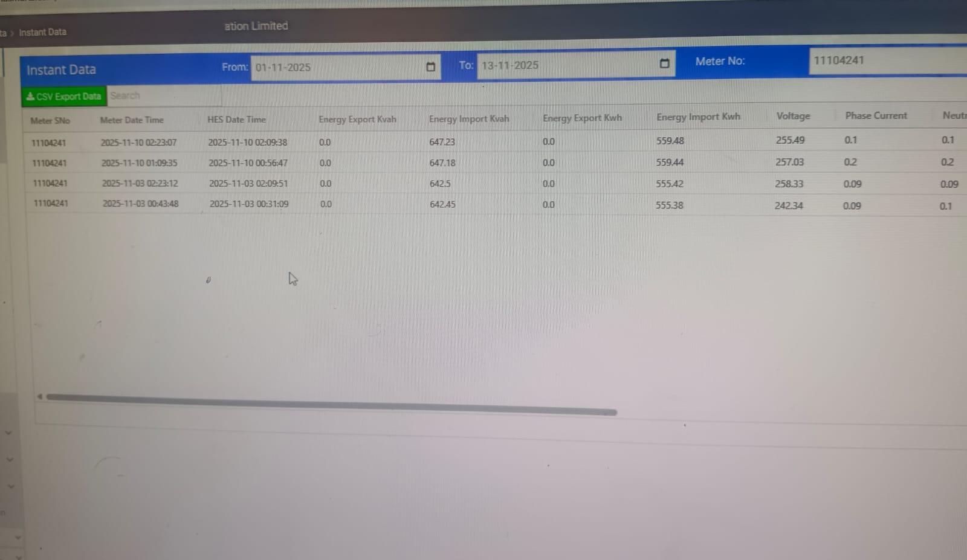Click the Meter No field containing 11104241

888,60
